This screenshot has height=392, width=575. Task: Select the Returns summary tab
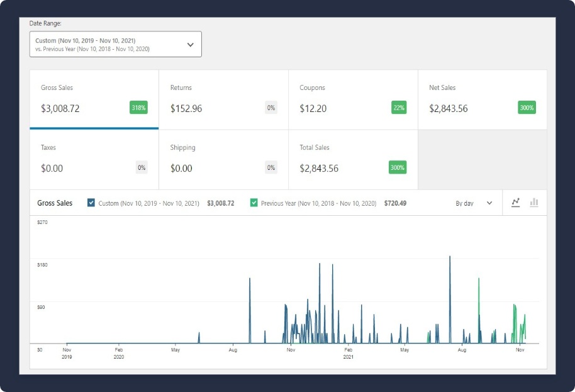(223, 99)
